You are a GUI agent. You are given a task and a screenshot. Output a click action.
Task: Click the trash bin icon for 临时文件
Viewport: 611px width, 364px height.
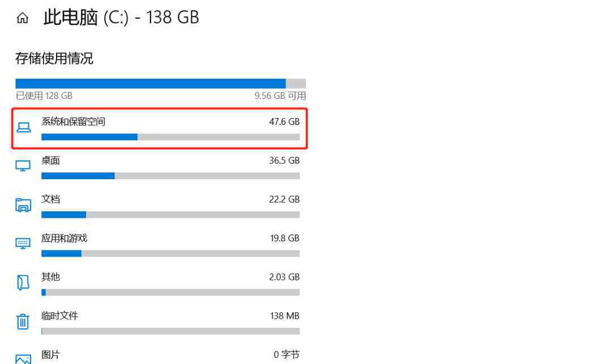tap(23, 322)
